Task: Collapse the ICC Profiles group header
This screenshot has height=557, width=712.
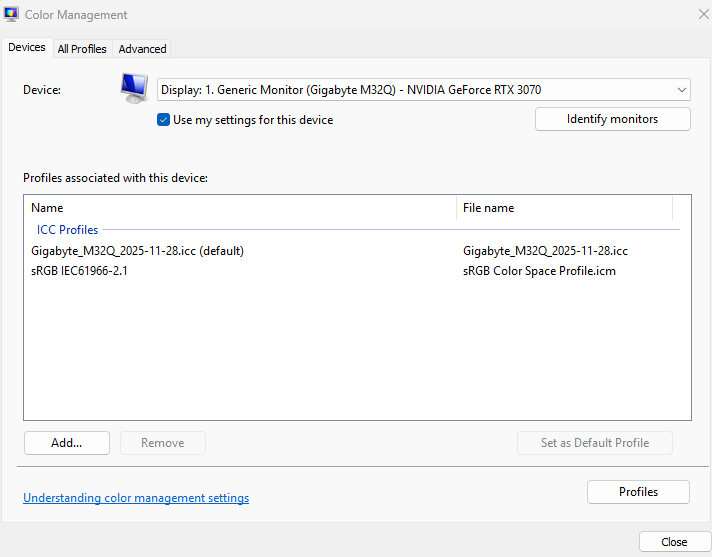Action: (x=68, y=230)
